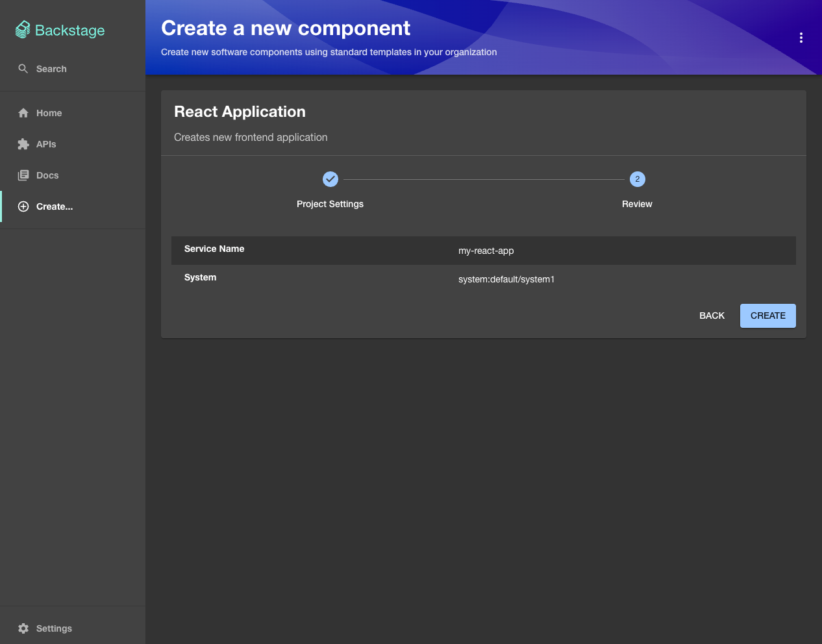
Task: Click the Project Settings step label
Action: (x=330, y=204)
